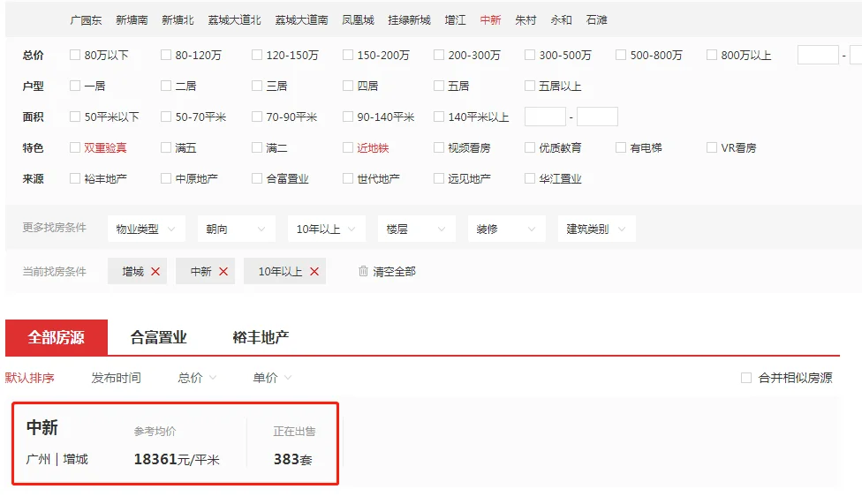Viewport: 862px width, 504px height.
Task: Enable the VR看房 filter
Action: (x=712, y=147)
